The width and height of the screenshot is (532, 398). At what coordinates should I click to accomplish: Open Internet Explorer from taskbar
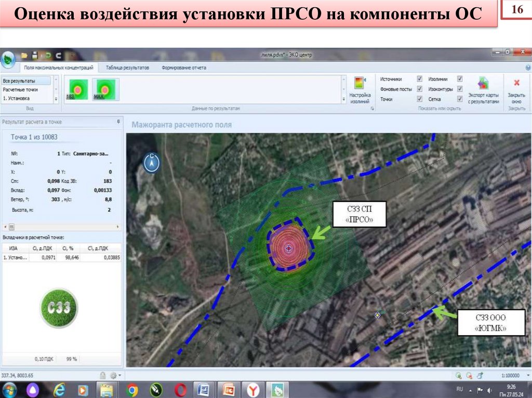click(x=60, y=390)
